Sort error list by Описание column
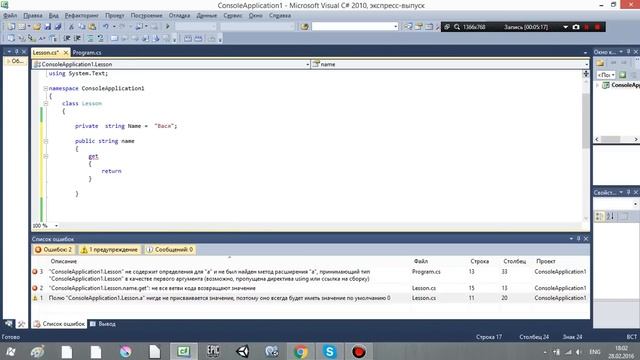 64,261
